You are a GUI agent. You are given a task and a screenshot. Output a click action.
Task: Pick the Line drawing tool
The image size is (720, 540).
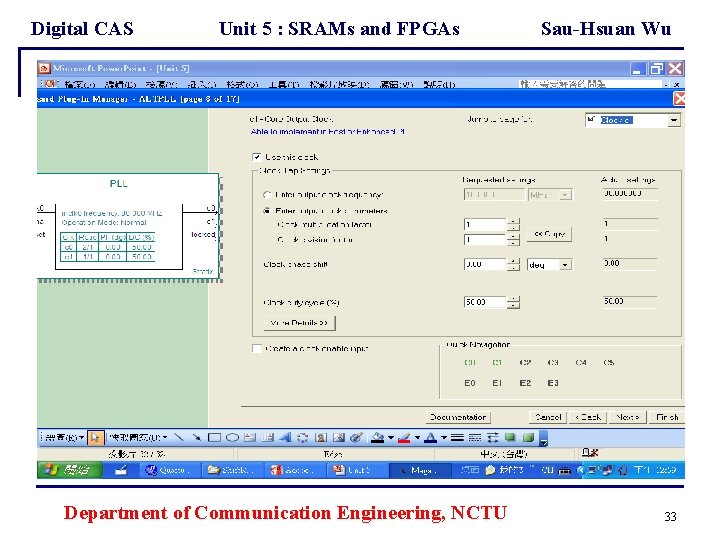pos(180,438)
